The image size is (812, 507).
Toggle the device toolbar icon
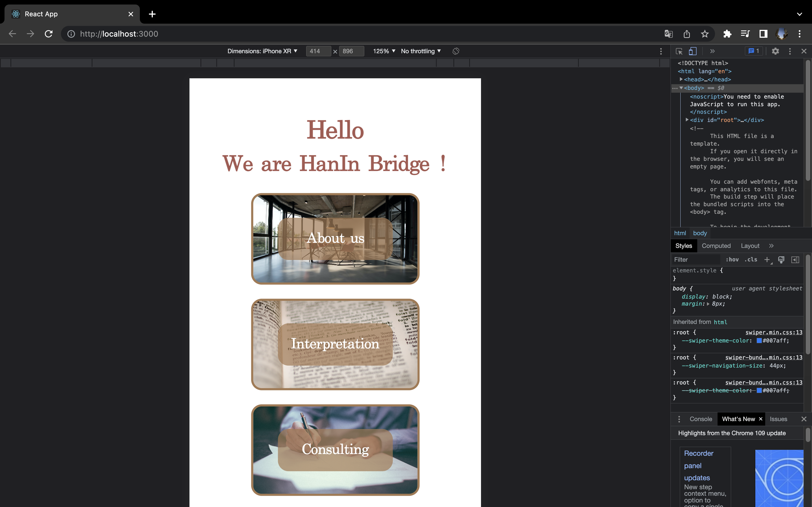(692, 51)
